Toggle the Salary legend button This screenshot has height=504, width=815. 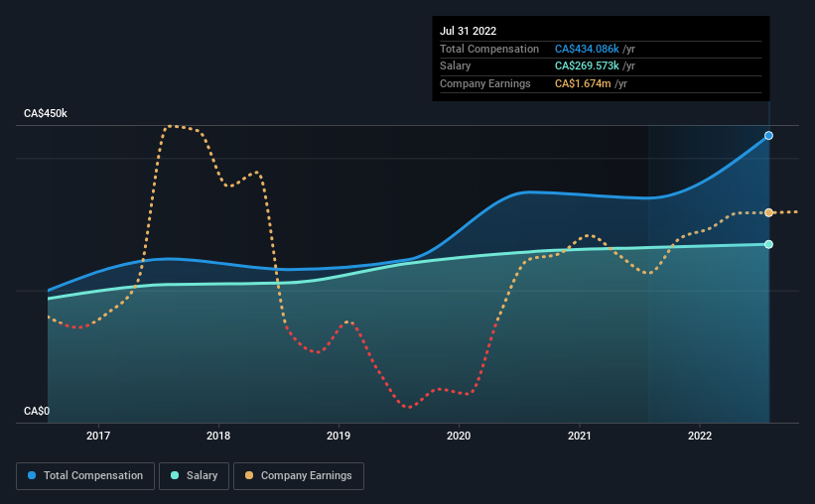point(194,476)
